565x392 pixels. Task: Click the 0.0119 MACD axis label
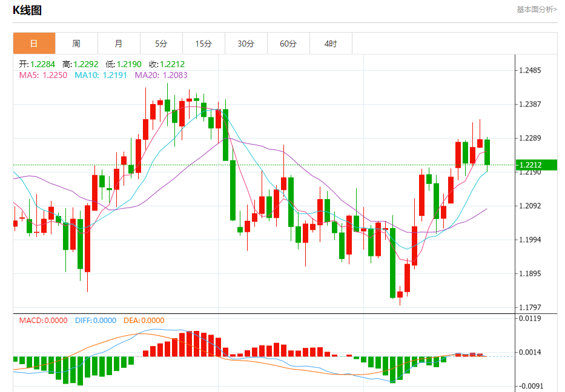click(x=530, y=318)
